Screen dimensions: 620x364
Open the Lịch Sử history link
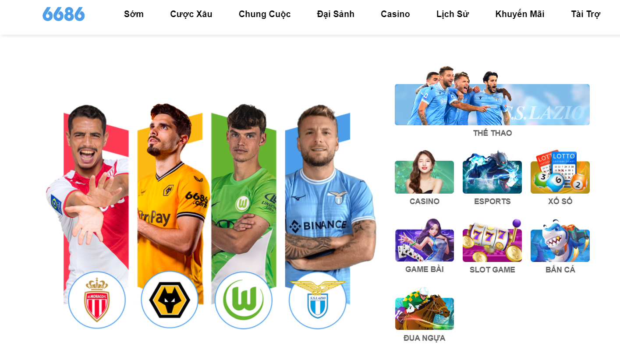[453, 14]
